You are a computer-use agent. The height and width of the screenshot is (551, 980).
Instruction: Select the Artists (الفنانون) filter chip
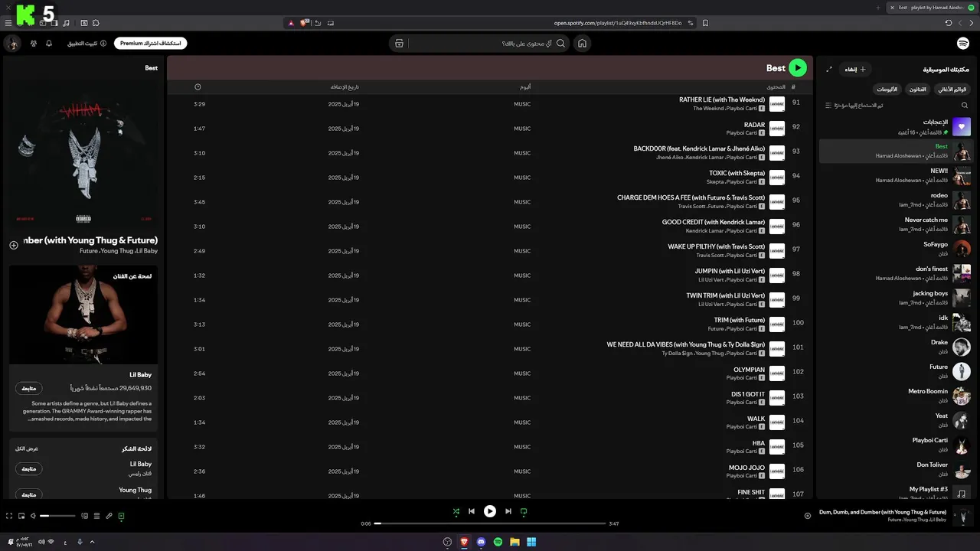(917, 90)
